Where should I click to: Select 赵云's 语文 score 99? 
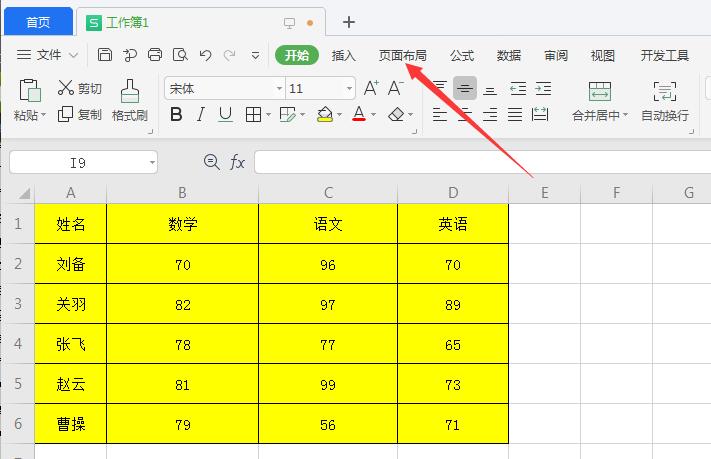point(328,384)
